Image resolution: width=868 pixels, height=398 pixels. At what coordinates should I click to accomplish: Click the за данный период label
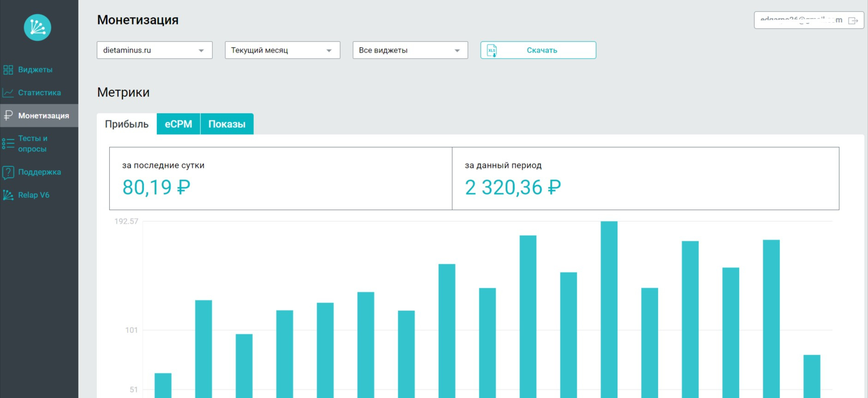pos(503,165)
